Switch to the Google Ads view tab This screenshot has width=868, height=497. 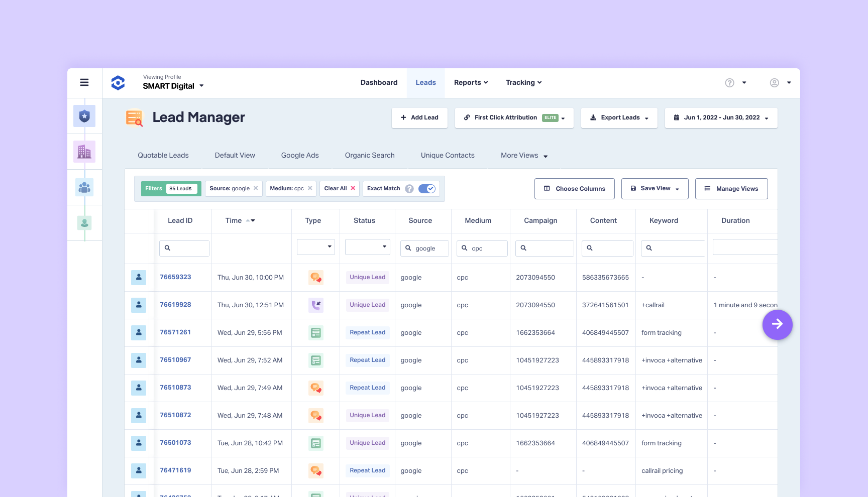300,156
